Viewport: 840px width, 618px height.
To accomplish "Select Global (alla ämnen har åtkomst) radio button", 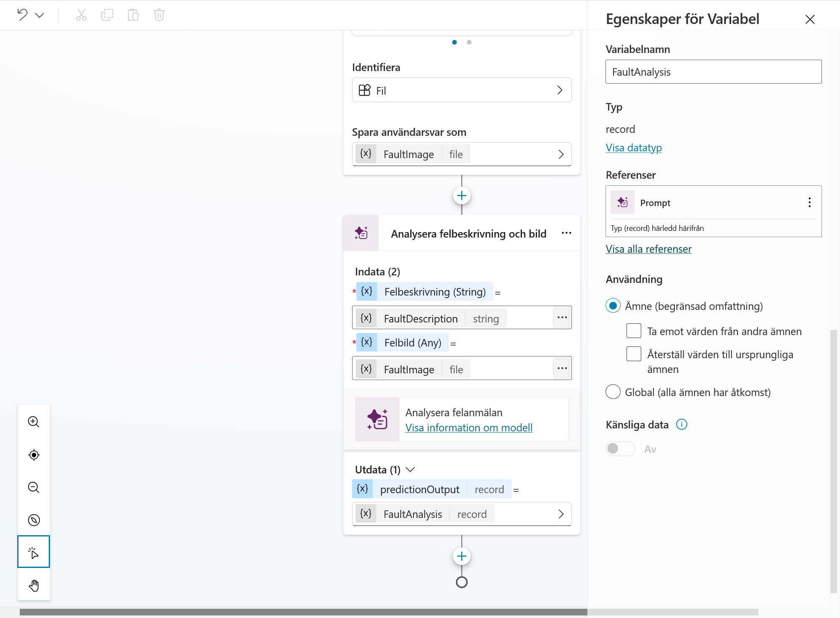I will (x=613, y=392).
